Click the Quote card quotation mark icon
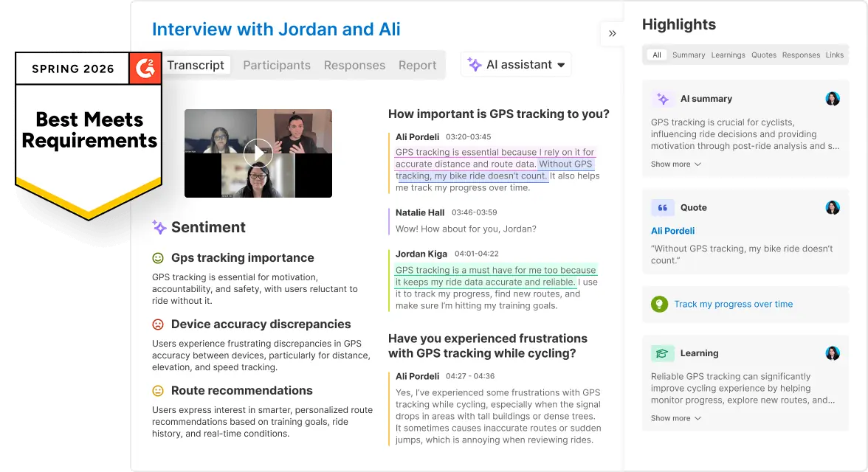 (x=663, y=208)
